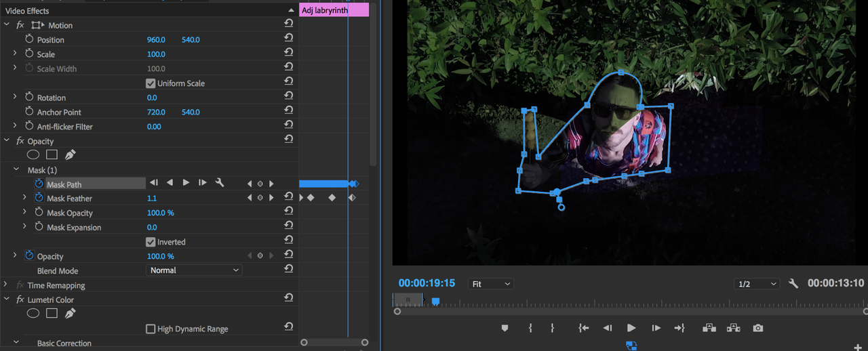Uncheck the Inverted mask checkbox
Image resolution: width=868 pixels, height=351 pixels.
(151, 242)
